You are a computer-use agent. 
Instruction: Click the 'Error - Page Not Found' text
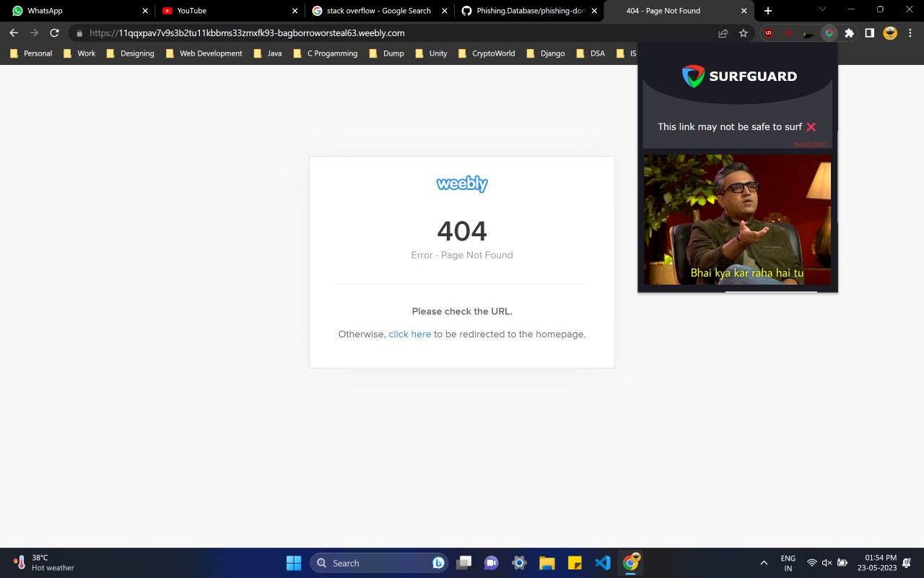pyautogui.click(x=462, y=255)
